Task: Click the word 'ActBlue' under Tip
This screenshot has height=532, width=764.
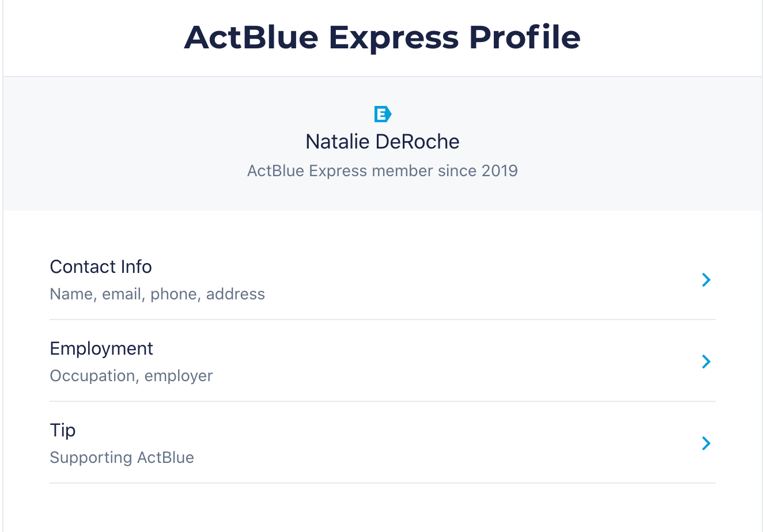Action: click(x=166, y=458)
